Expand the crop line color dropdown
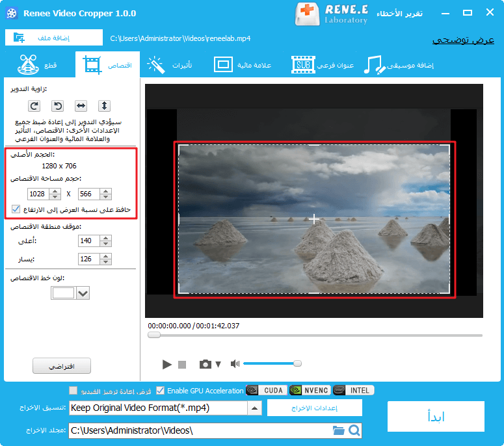 pos(83,293)
